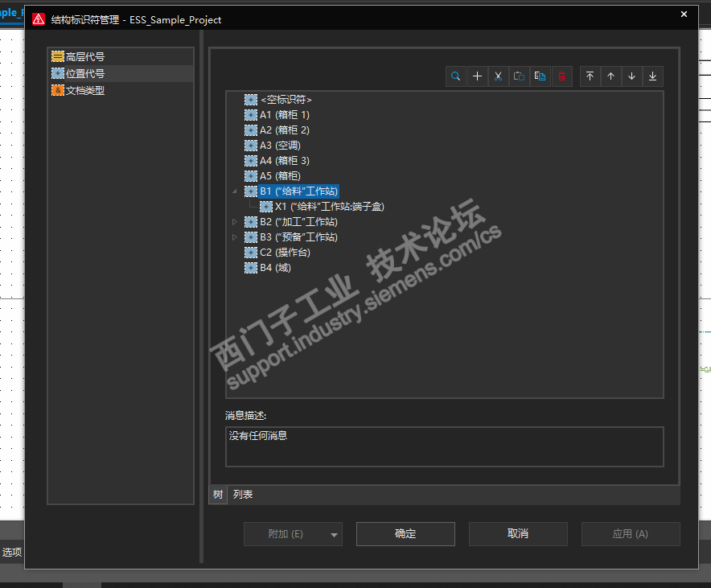Click the red app logo in title bar
The image size is (711, 588).
coord(39,19)
